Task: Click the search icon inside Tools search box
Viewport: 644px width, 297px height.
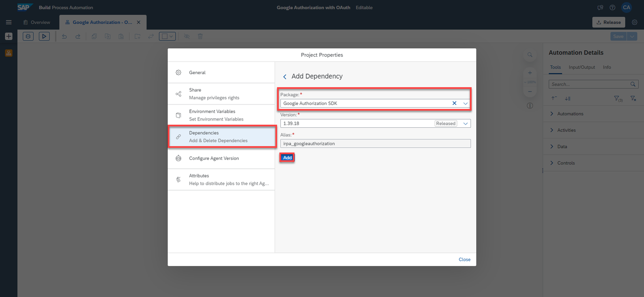Action: (x=633, y=84)
